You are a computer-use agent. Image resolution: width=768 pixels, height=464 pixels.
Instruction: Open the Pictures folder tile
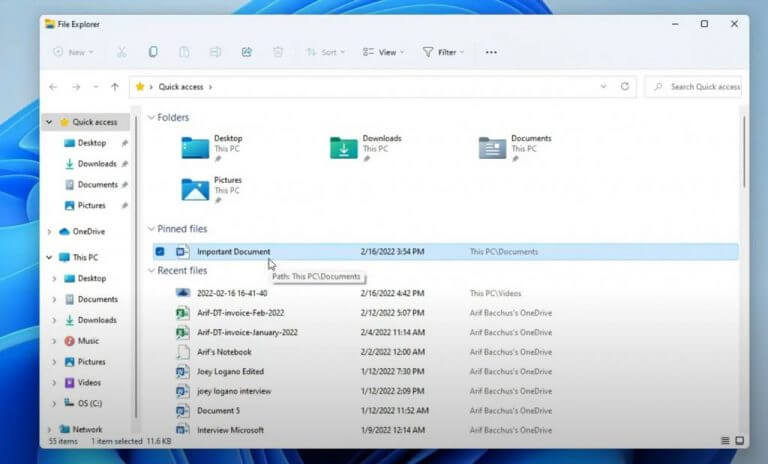click(x=212, y=190)
